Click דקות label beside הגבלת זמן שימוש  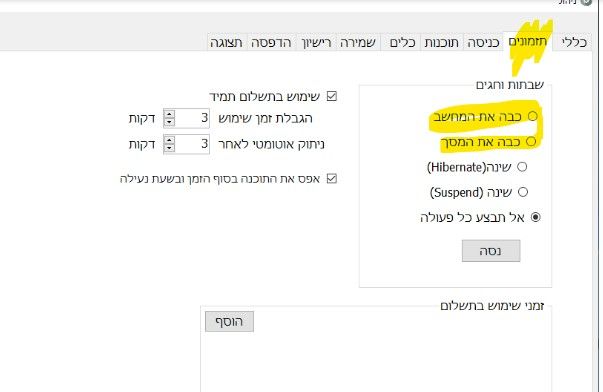tap(142, 118)
